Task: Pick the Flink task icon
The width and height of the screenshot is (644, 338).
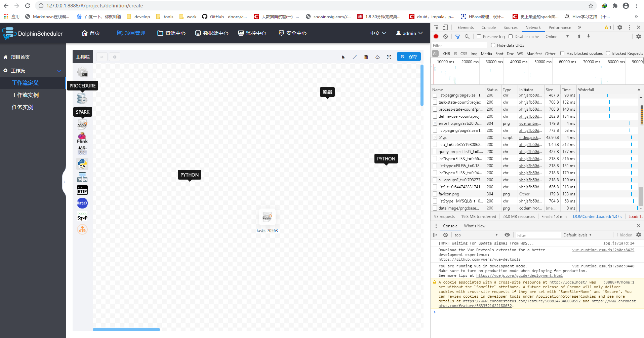Action: tap(82, 138)
